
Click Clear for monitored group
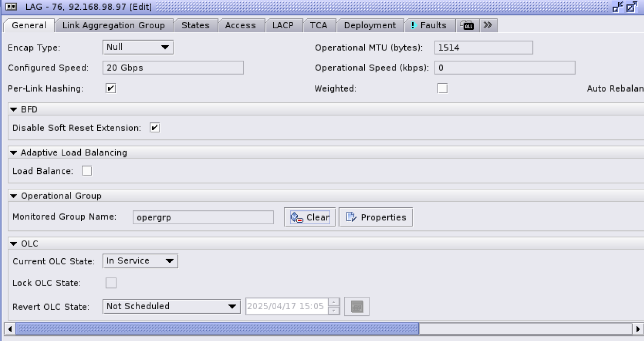(x=310, y=217)
